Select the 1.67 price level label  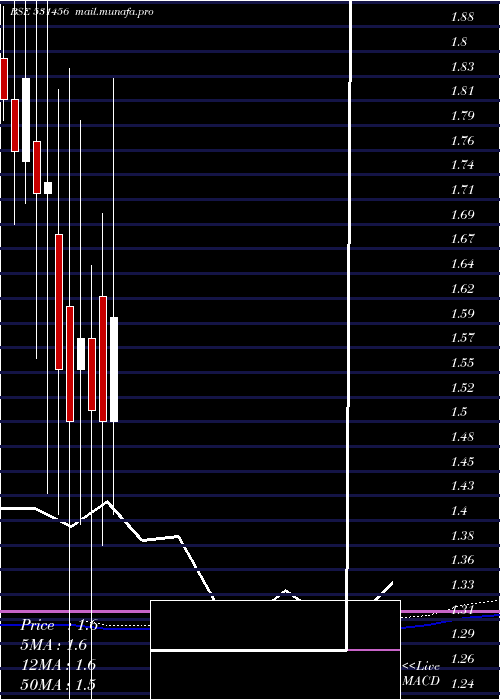pyautogui.click(x=462, y=239)
